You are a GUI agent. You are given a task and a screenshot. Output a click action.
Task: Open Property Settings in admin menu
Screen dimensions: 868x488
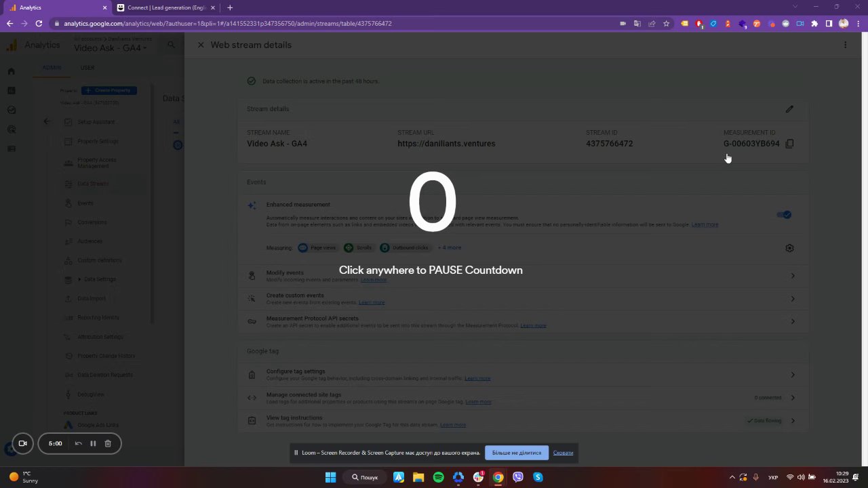click(x=98, y=142)
